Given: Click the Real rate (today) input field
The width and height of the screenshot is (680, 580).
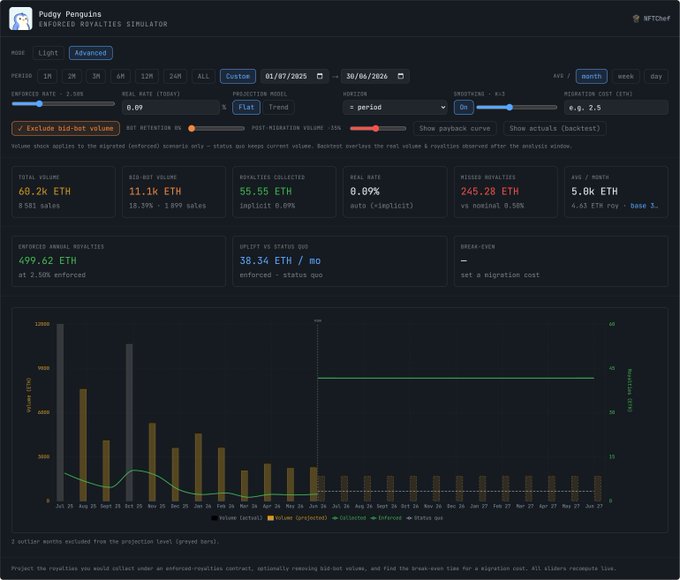Looking at the screenshot, I should (171, 108).
